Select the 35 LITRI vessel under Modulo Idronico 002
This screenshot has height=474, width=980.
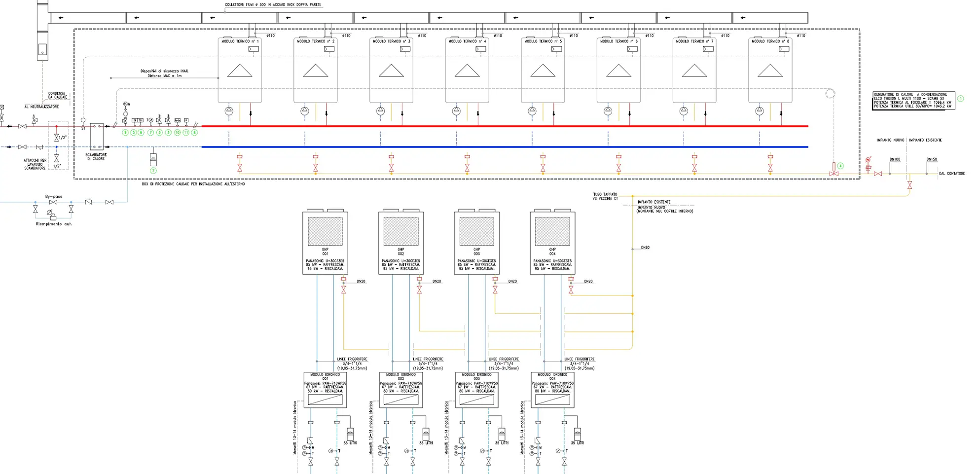(x=426, y=434)
